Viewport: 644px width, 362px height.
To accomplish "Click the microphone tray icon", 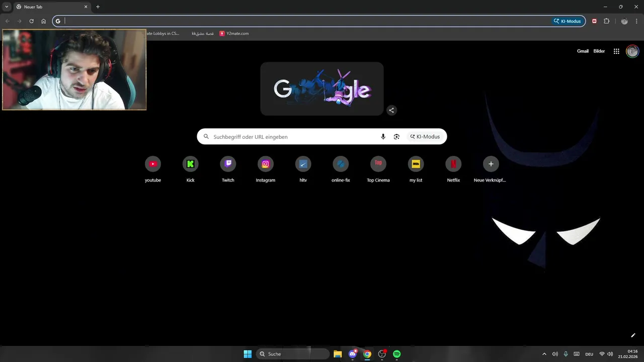I will (566, 354).
